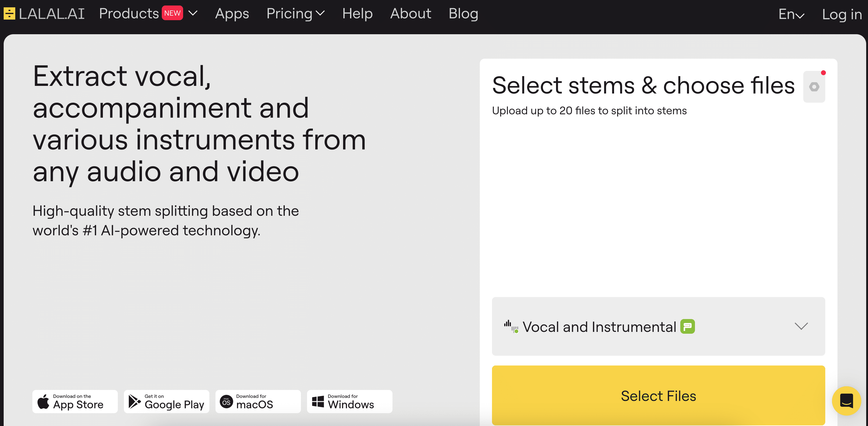
Task: Click Download for Windows
Action: tap(349, 401)
